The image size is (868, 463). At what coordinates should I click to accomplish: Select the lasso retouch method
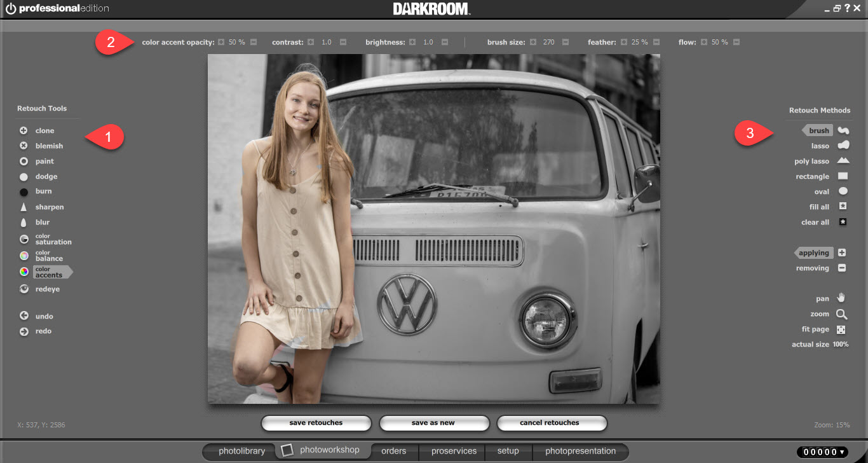[x=830, y=146]
